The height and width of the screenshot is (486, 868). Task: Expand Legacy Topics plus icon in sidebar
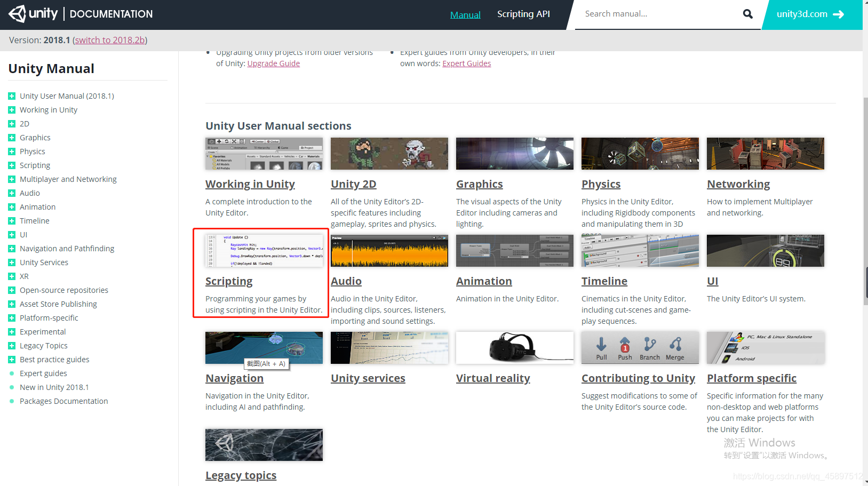[12, 346]
